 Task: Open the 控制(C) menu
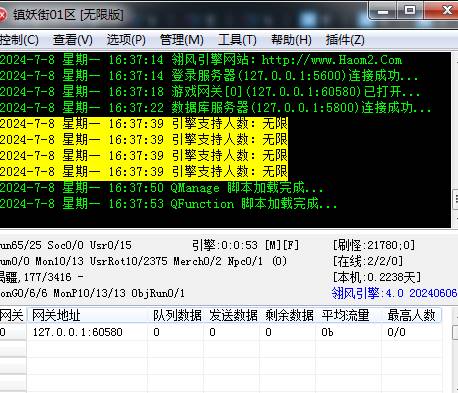19,40
